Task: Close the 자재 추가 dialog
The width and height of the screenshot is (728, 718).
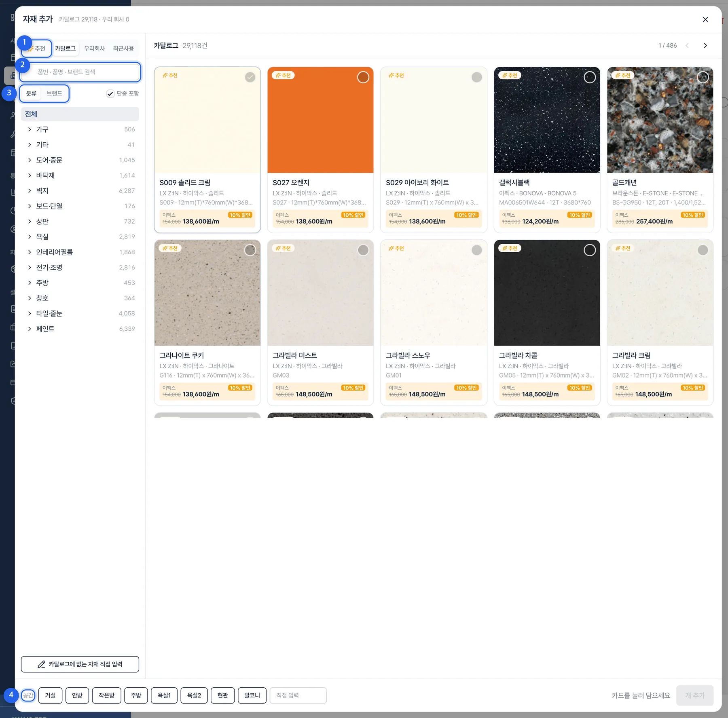Action: coord(705,19)
